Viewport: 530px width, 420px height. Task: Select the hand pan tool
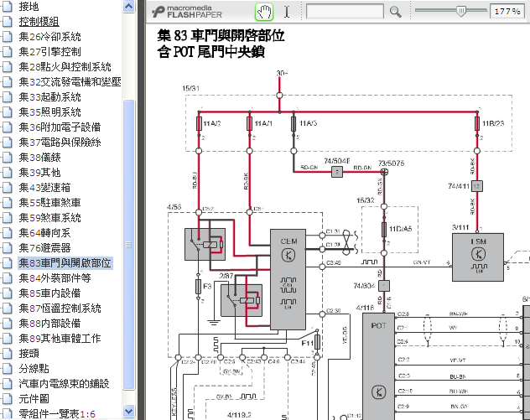tap(264, 13)
